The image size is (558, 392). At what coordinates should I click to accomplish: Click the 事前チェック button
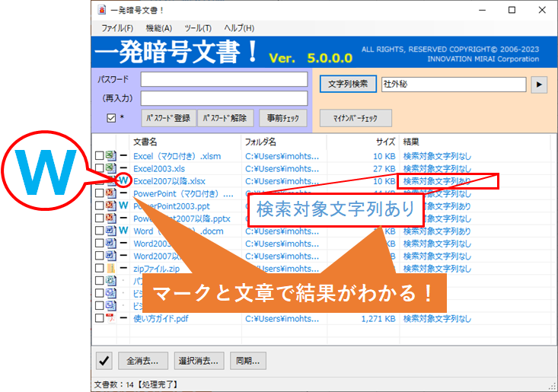coord(283,118)
